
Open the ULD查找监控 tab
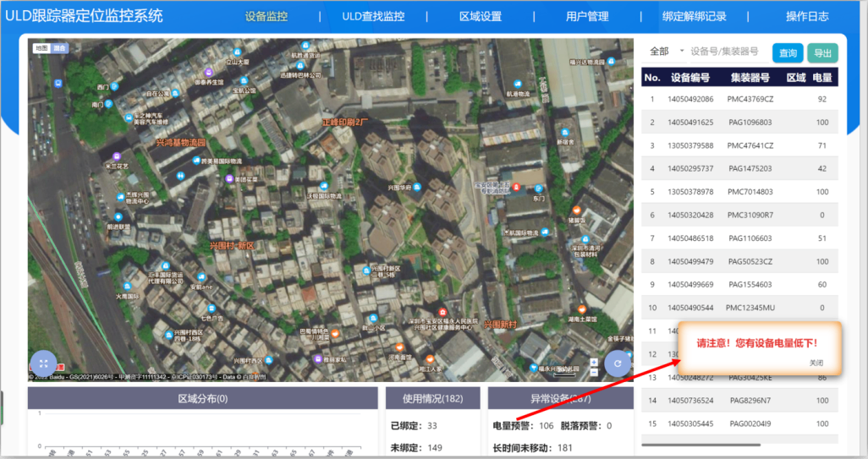(373, 17)
